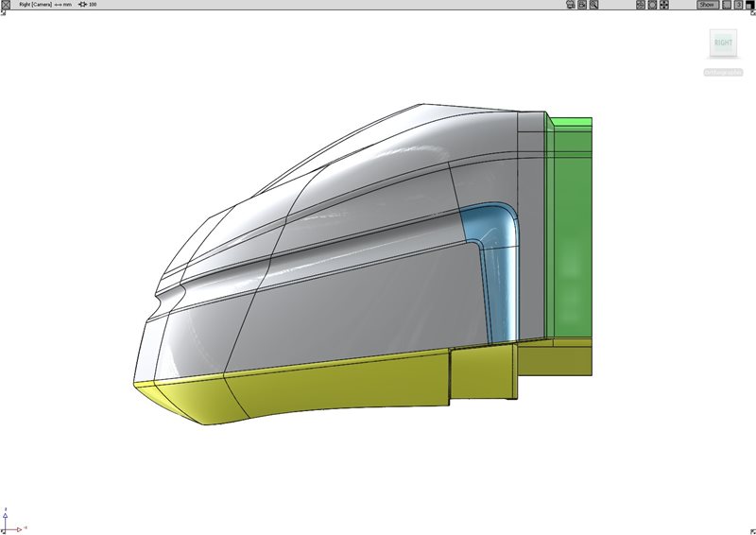Open the Show menu
The width and height of the screenshot is (756, 535).
click(x=707, y=5)
